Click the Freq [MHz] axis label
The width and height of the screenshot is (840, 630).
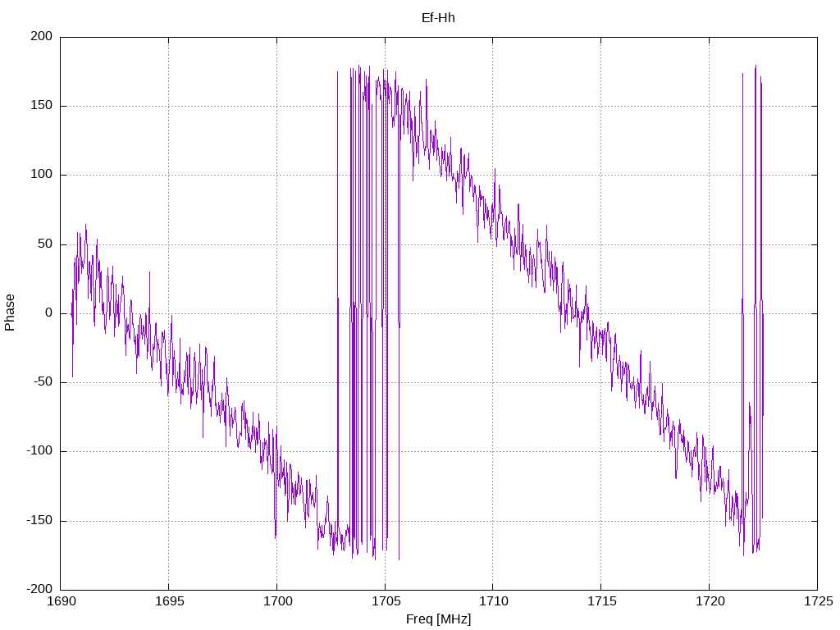438,619
